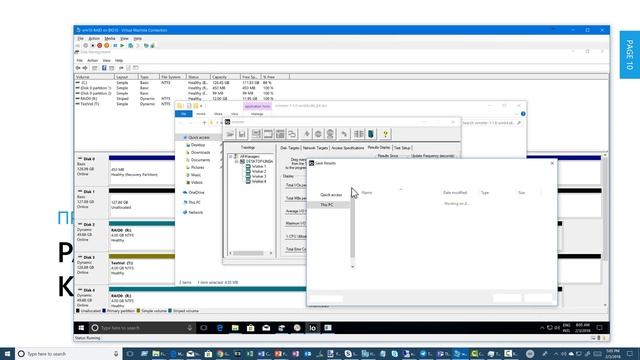Click red Shut Down icon in VM Connection toolbar
The height and width of the screenshot is (360, 640).
pyautogui.click(x=99, y=46)
